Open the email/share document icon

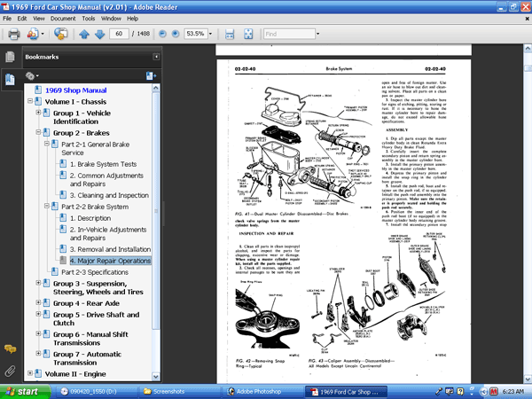pos(33,34)
